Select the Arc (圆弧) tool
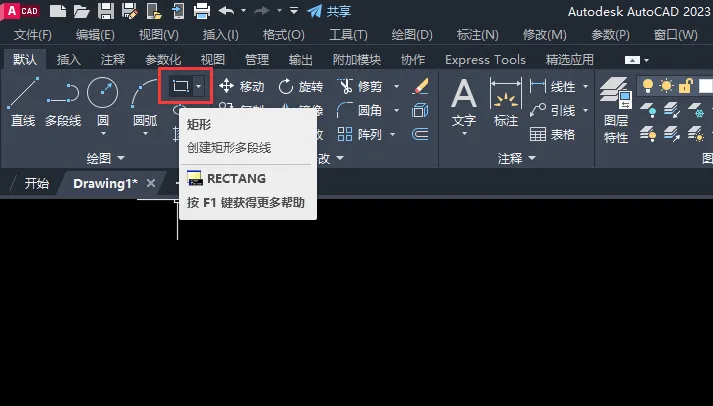713x406 pixels. click(145, 101)
